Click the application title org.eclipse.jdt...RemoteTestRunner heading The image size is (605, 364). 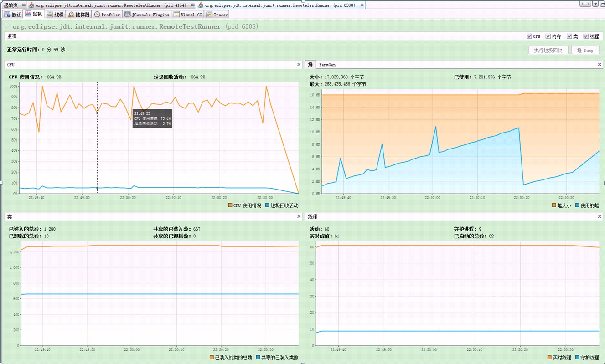[x=135, y=26]
